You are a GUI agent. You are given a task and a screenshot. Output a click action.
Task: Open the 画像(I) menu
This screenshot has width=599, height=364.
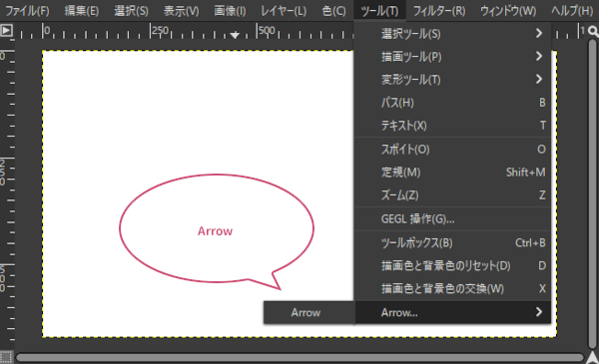coord(230,11)
